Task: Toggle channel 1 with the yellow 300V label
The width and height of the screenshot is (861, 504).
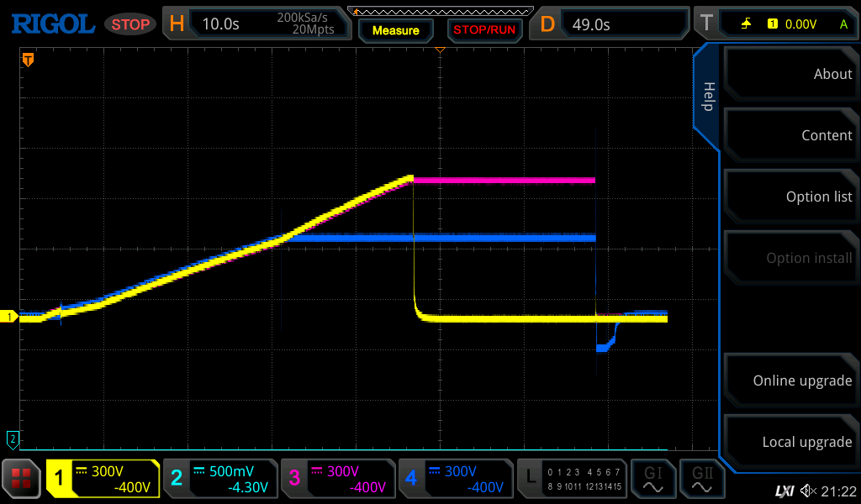Action: tap(103, 479)
